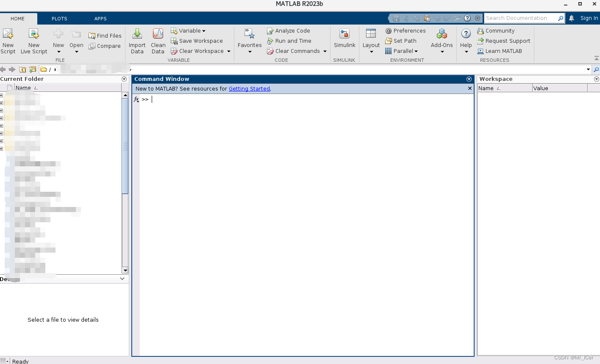Open the Layout dropdown
Viewport: 600px width, 364px height.
click(371, 52)
